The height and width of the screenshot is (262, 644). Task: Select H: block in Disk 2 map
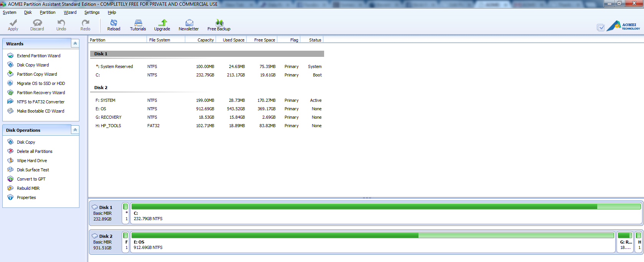coord(639,242)
